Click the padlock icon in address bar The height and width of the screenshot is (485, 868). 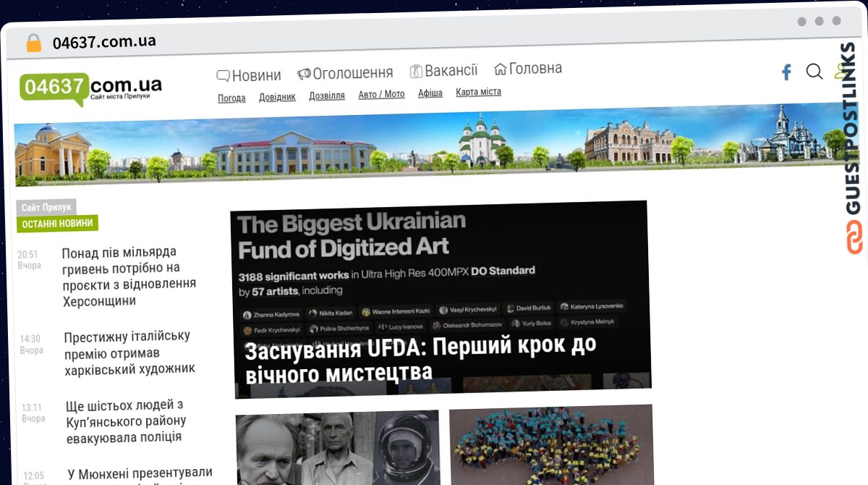point(34,43)
